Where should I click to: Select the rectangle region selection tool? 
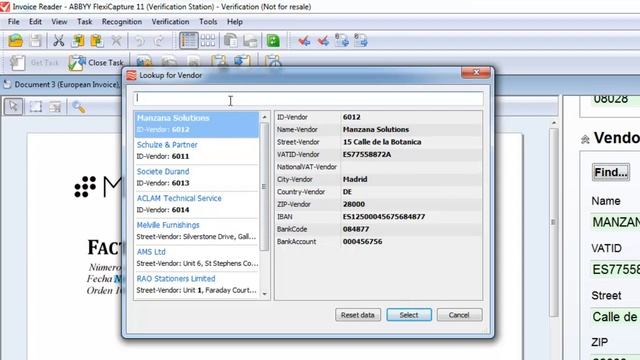(36, 107)
